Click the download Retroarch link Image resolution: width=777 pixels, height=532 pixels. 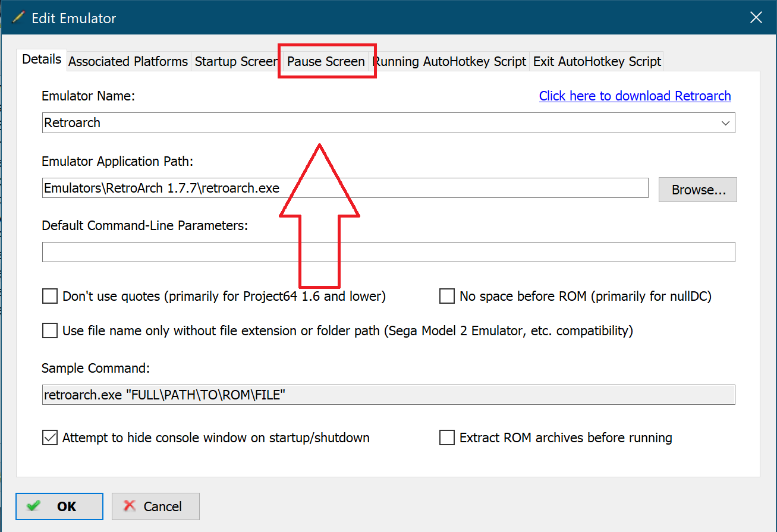click(x=635, y=96)
